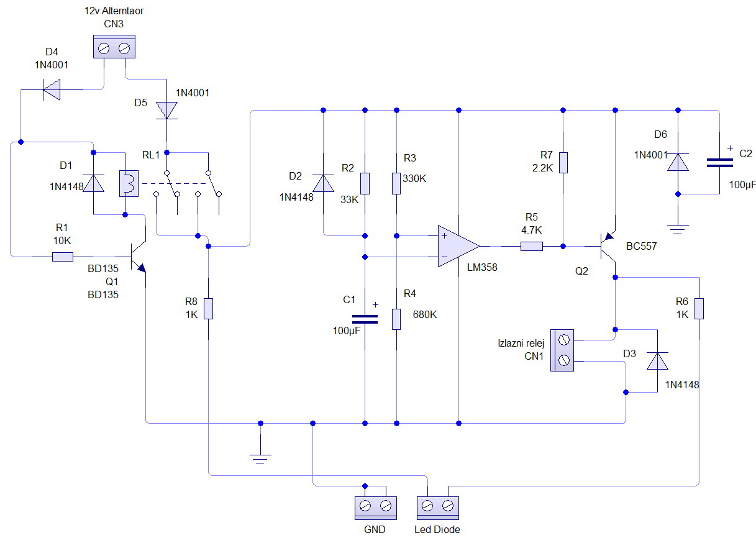
Task: Click the D2 1N4148 diode symbol
Action: pyautogui.click(x=323, y=183)
